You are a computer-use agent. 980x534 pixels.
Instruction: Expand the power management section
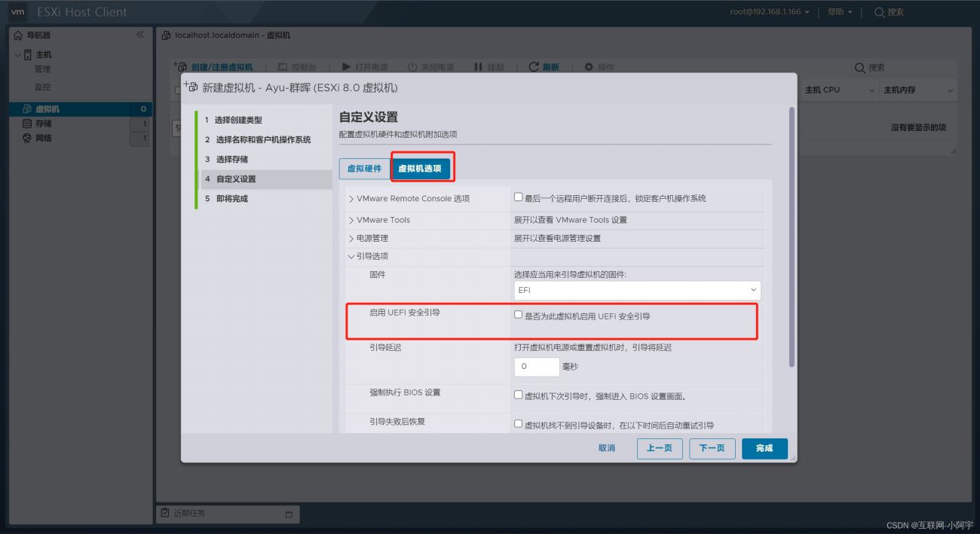pyautogui.click(x=351, y=238)
